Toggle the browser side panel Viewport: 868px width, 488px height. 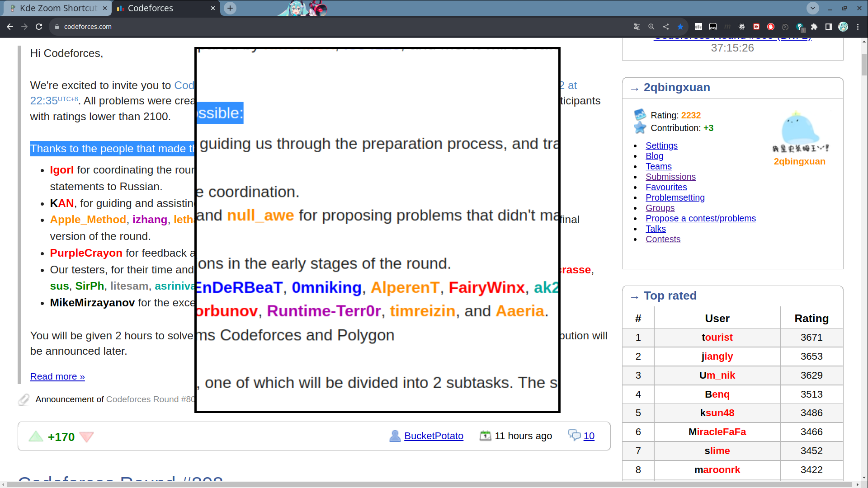tap(829, 27)
